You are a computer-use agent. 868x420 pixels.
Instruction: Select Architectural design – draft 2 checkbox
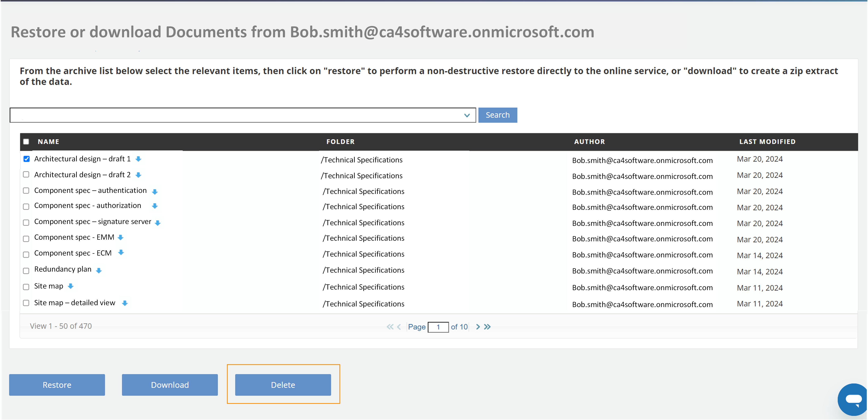coord(26,174)
